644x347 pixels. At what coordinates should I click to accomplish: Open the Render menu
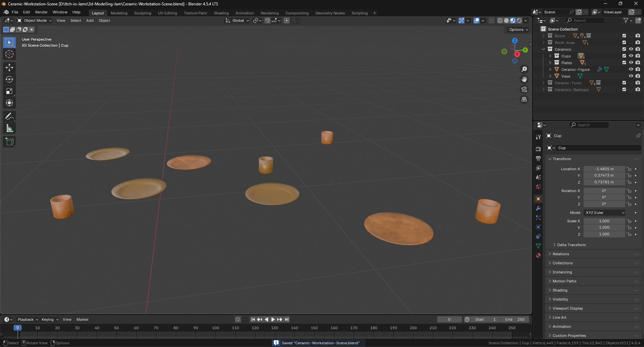pos(41,12)
